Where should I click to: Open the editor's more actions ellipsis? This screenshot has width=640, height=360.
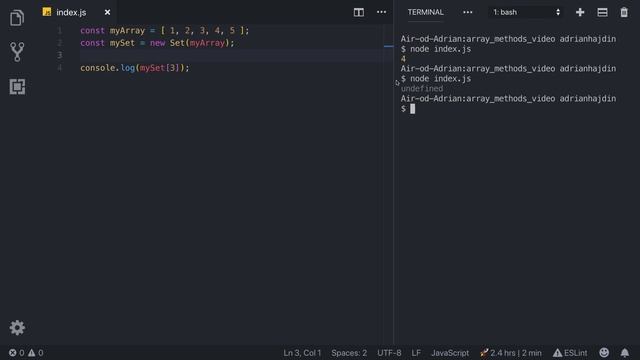tap(381, 12)
